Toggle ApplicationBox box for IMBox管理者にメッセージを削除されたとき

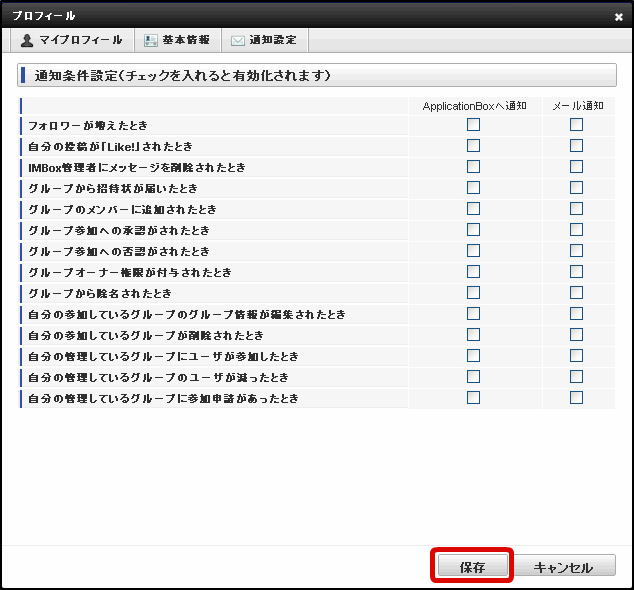click(x=473, y=167)
